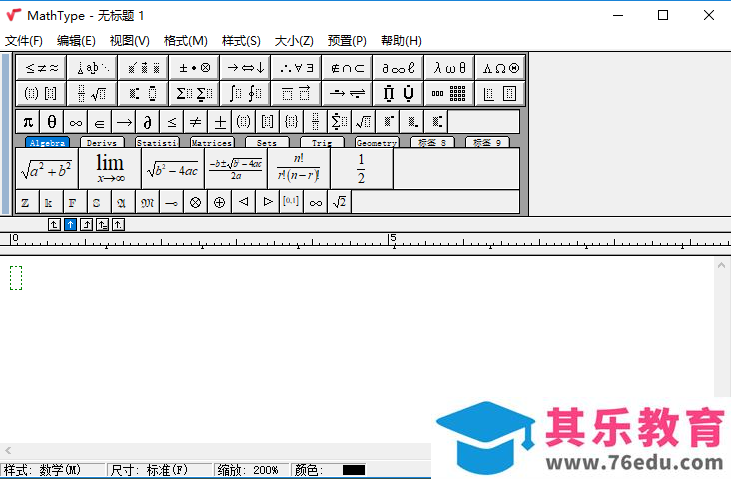Switch to the 标签 8 tab
The width and height of the screenshot is (731, 479).
point(432,143)
